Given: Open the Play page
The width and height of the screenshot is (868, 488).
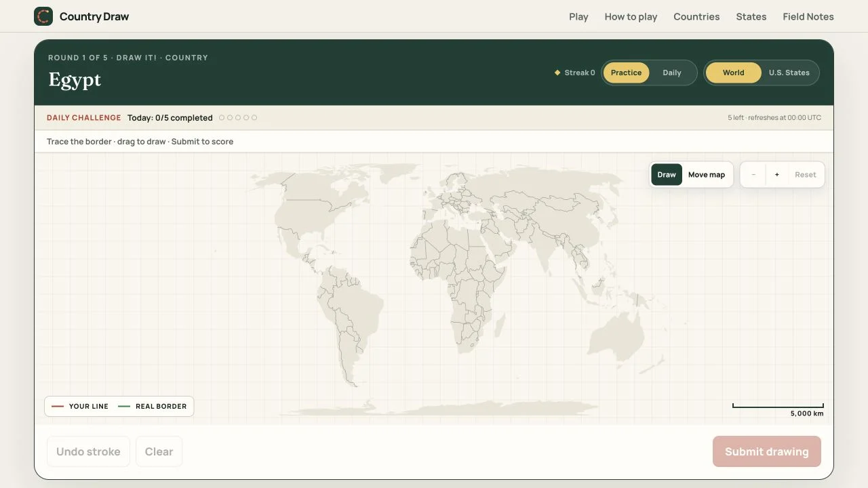Looking at the screenshot, I should (x=578, y=16).
